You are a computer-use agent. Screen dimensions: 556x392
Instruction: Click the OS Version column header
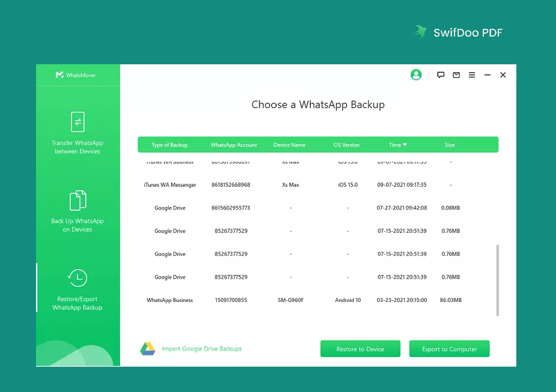coord(346,145)
